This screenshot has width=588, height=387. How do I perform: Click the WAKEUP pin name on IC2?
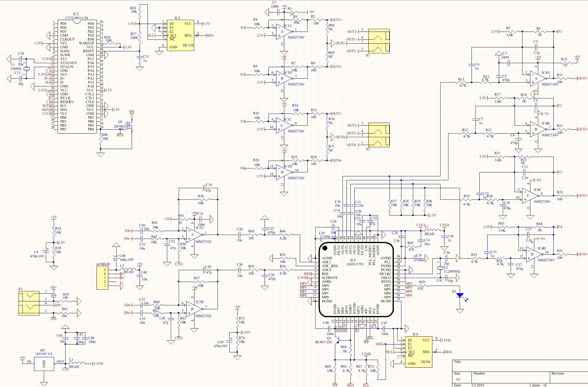[x=86, y=43]
